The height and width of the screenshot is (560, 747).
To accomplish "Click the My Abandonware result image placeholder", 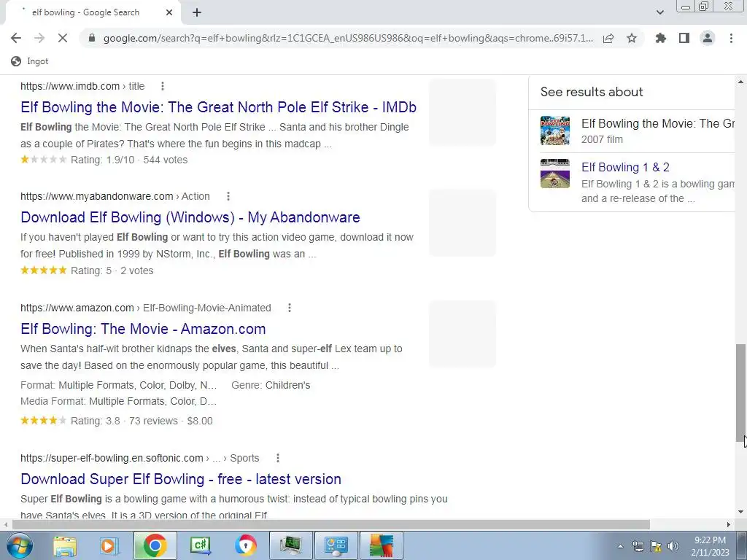I will 462,223.
